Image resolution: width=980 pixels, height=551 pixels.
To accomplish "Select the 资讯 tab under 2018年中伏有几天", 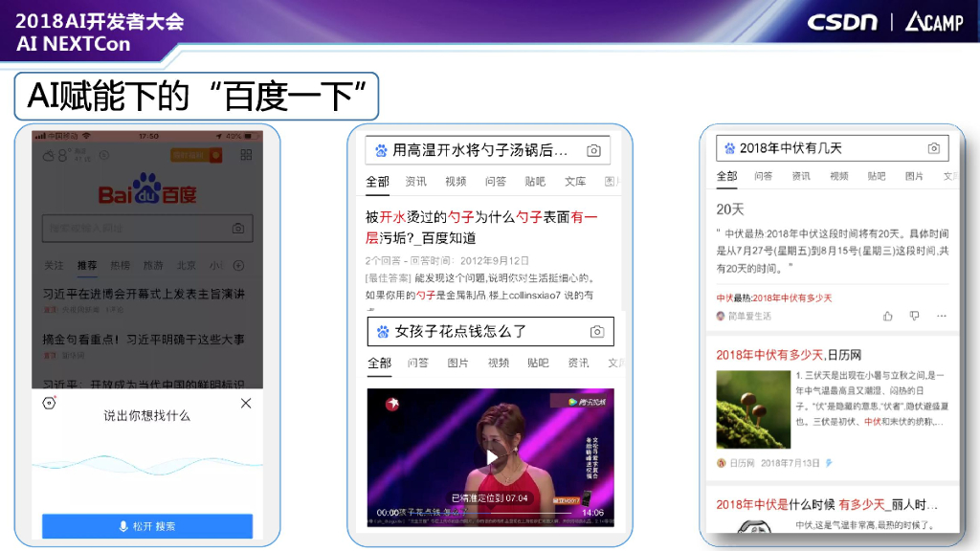I will (x=801, y=176).
